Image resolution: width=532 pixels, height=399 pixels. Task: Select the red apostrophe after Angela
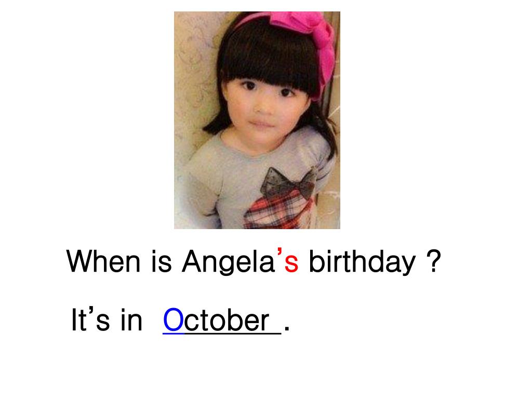click(x=280, y=253)
